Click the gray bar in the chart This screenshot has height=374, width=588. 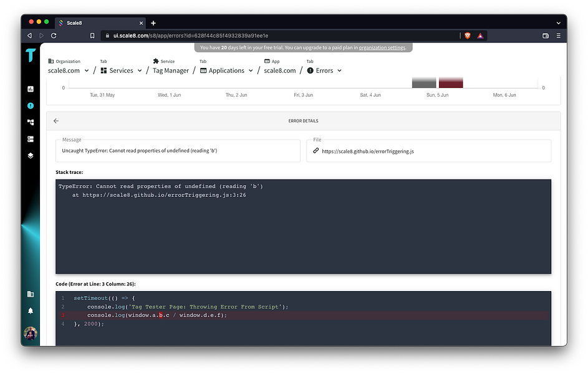(424, 82)
